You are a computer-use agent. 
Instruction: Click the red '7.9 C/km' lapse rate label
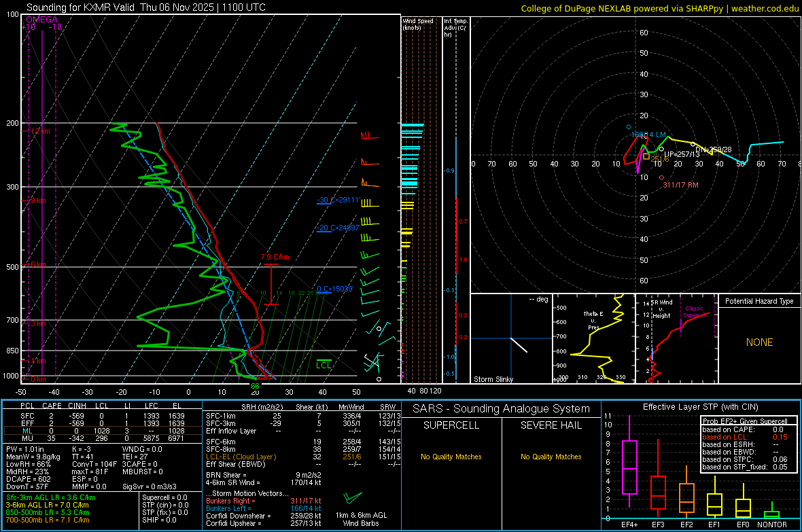[275, 258]
